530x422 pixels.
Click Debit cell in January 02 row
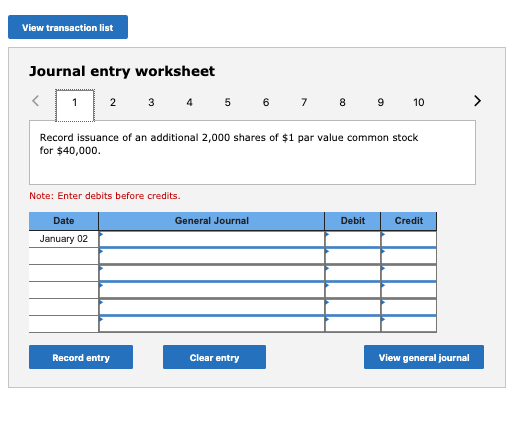tap(353, 239)
